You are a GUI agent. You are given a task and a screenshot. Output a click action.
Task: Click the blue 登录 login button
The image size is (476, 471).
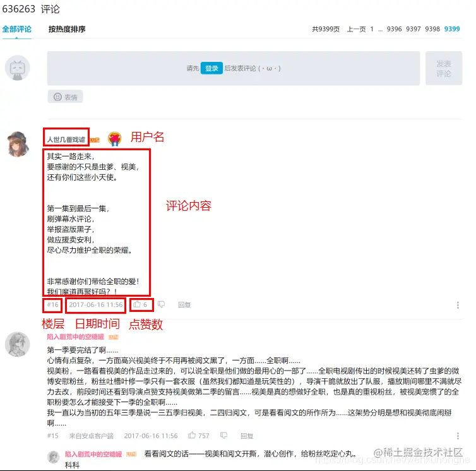pyautogui.click(x=211, y=68)
